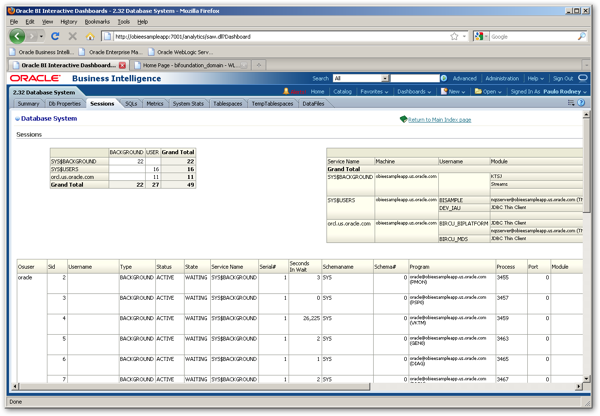
Task: Click the Advanced search link
Action: pos(465,78)
